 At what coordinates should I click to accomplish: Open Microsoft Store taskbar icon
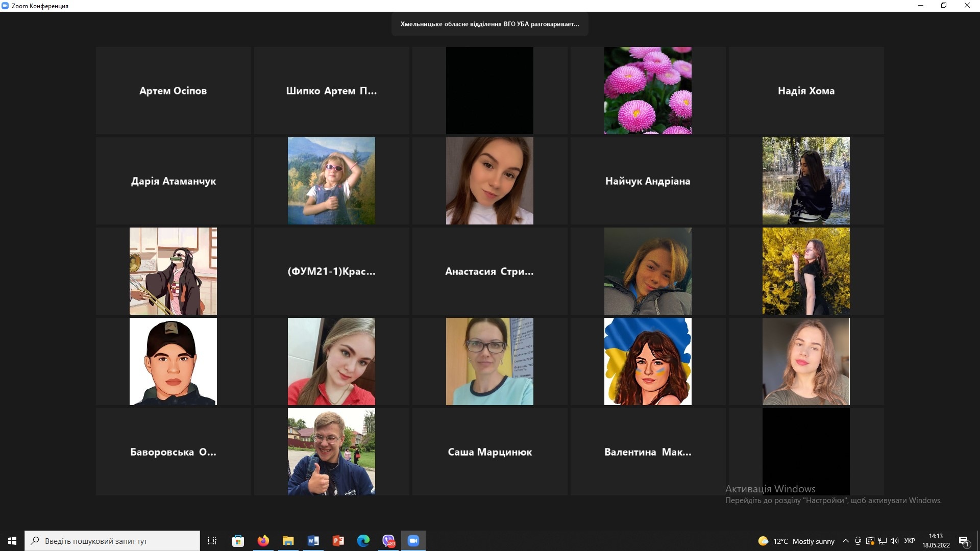click(x=238, y=541)
